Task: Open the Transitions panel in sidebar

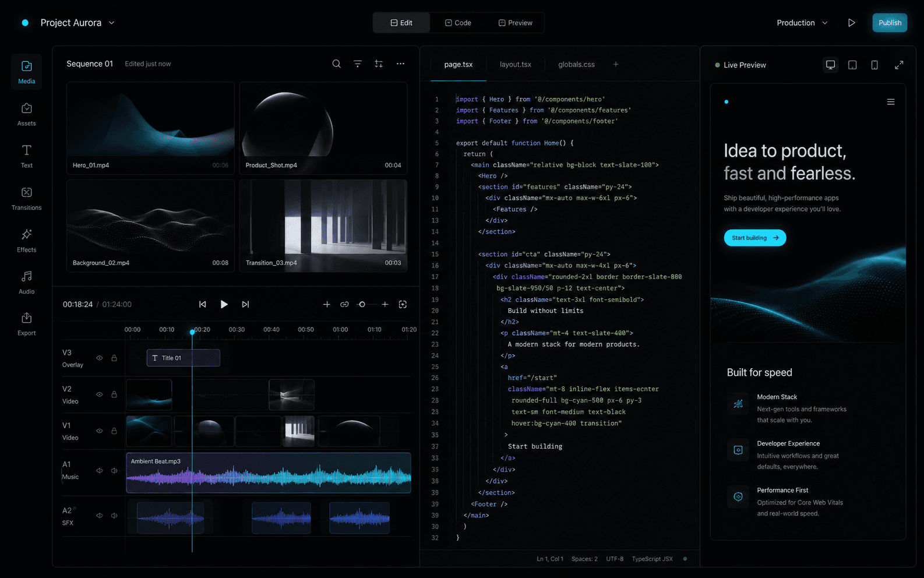Action: (26, 198)
